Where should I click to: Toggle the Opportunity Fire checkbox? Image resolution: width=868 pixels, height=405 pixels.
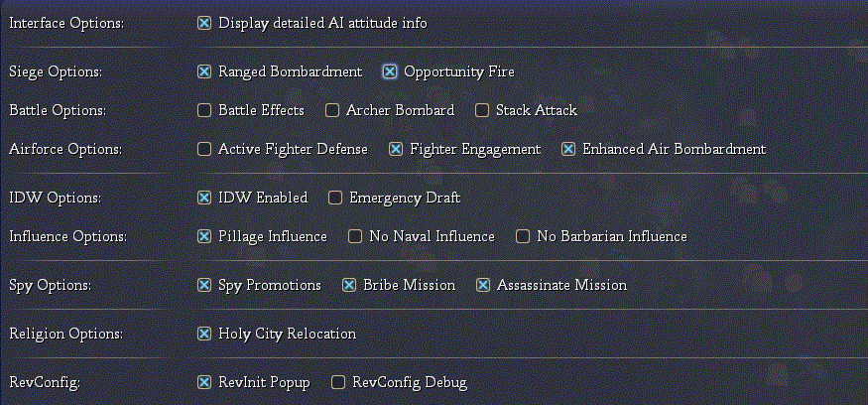tap(390, 71)
